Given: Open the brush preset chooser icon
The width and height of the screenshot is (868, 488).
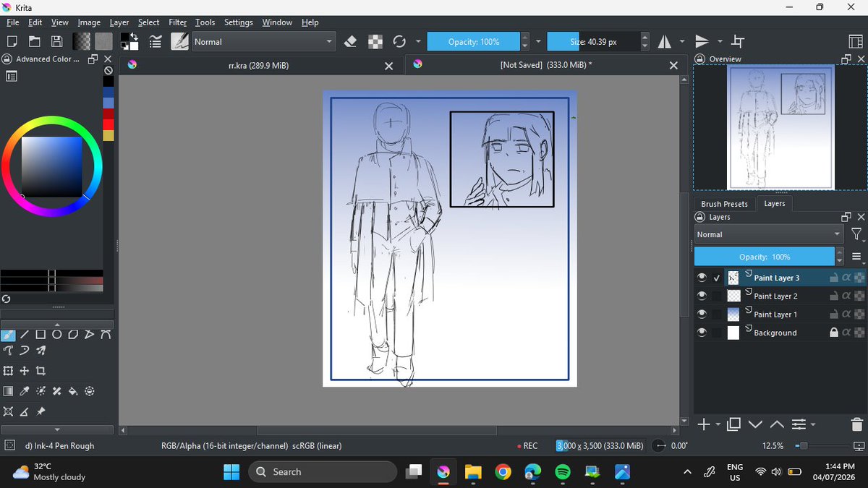Looking at the screenshot, I should [180, 41].
